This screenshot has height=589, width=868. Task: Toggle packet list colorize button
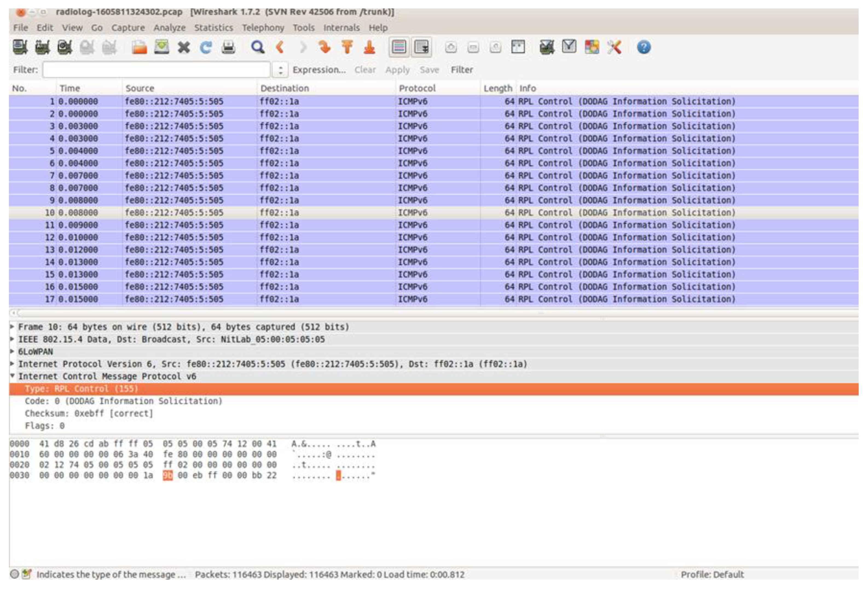[x=399, y=47]
